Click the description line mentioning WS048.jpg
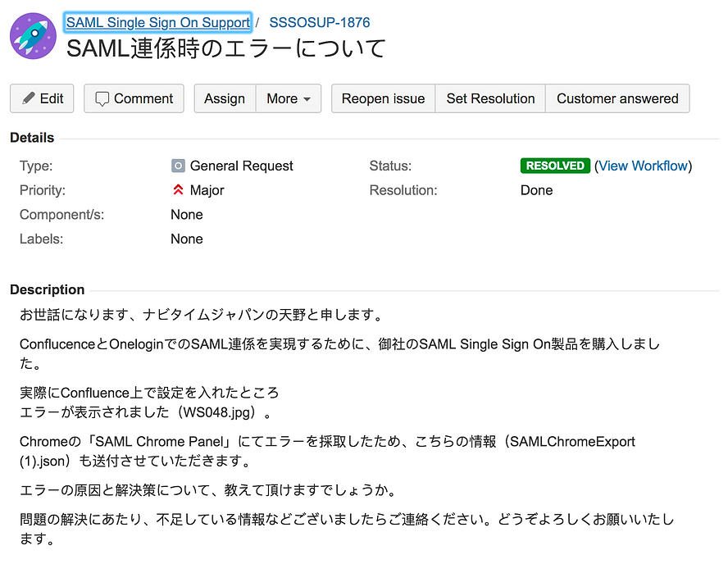 [x=145, y=412]
